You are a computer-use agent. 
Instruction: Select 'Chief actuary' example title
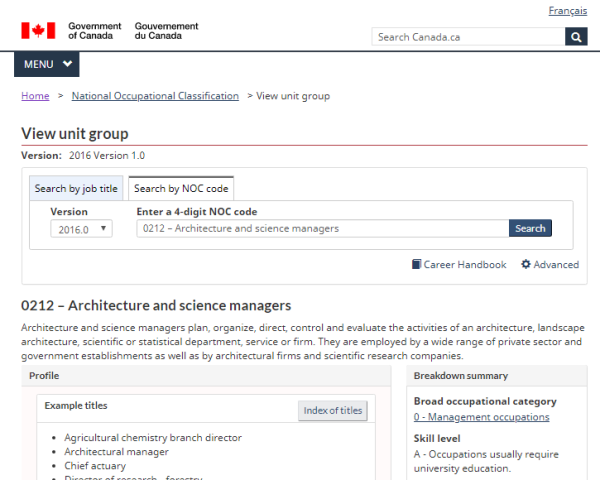(x=95, y=465)
